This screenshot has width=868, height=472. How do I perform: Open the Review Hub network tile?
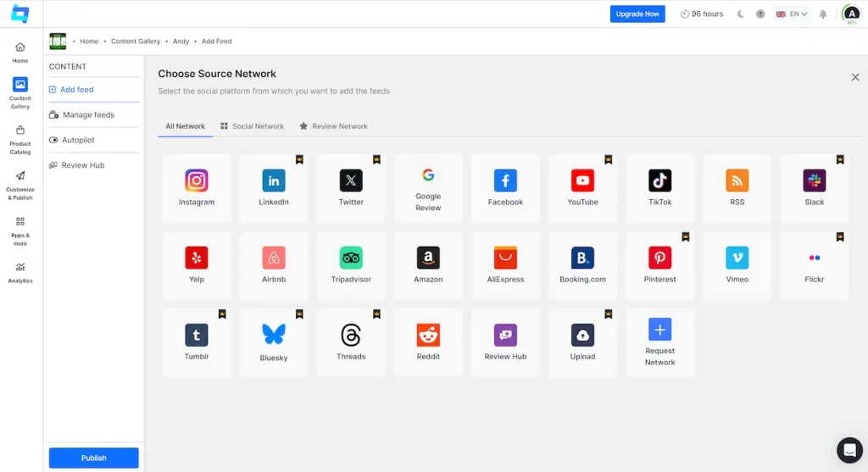click(x=505, y=343)
